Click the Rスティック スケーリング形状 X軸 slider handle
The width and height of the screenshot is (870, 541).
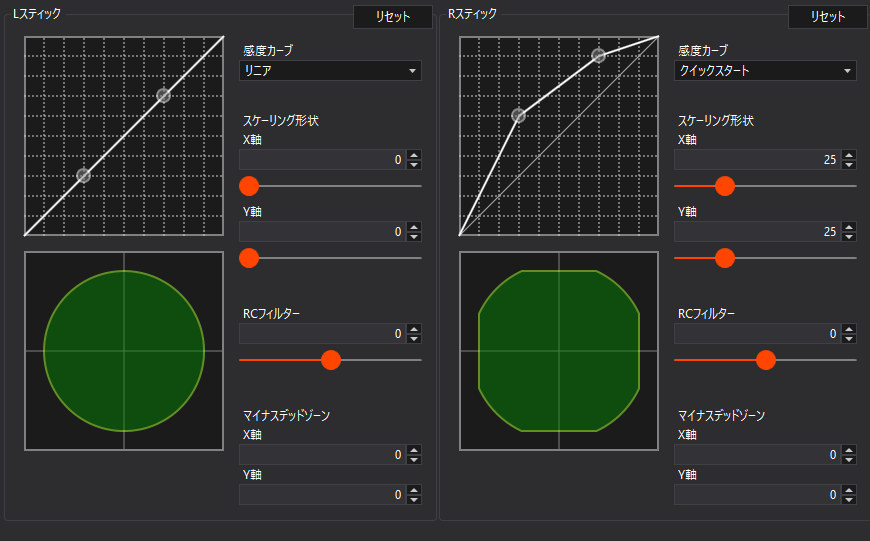point(725,186)
